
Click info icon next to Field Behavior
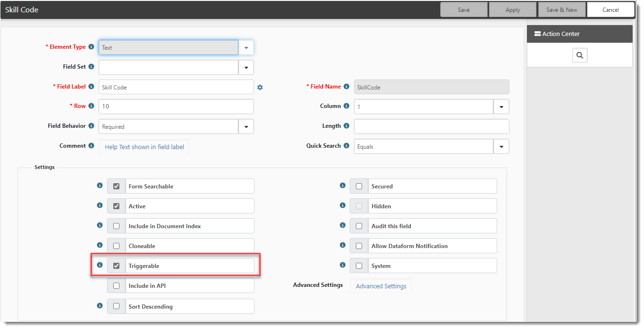tap(91, 126)
